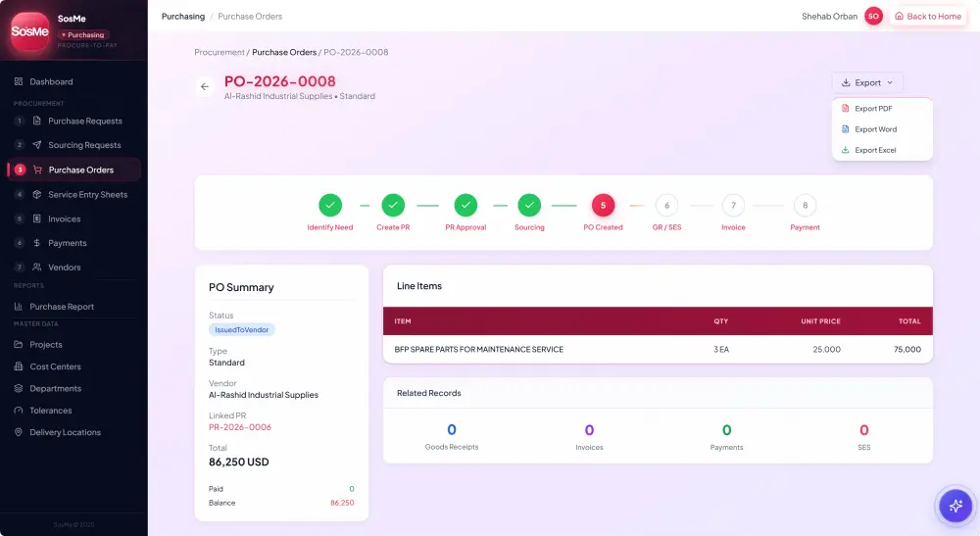This screenshot has height=536, width=980.
Task: Click the 86,250 USD total
Action: coord(239,463)
